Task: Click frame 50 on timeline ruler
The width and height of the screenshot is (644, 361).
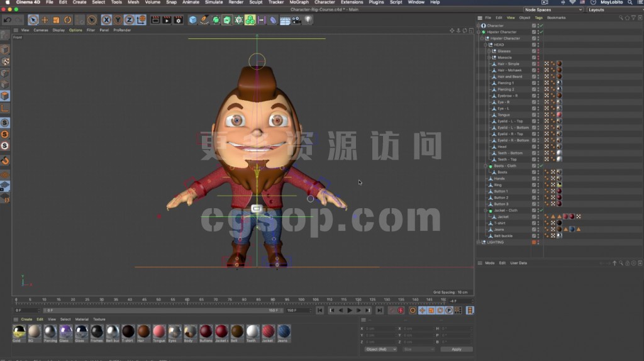Action: coord(158,300)
